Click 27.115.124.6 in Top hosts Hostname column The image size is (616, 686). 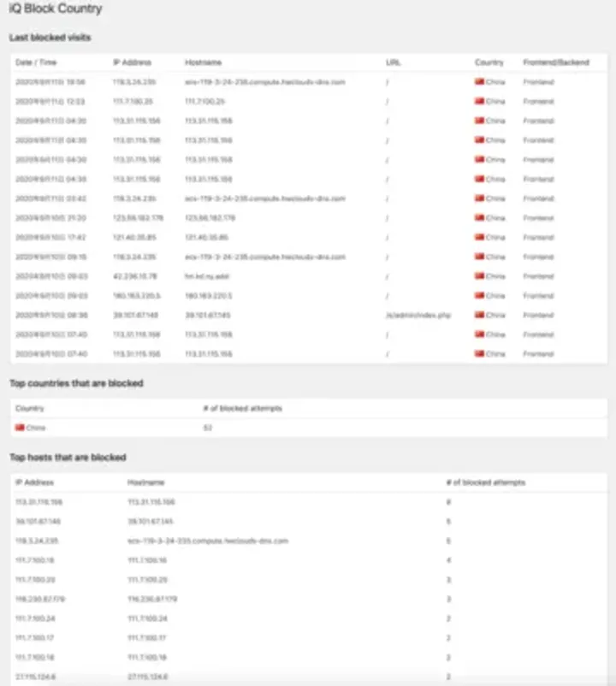pyautogui.click(x=147, y=677)
